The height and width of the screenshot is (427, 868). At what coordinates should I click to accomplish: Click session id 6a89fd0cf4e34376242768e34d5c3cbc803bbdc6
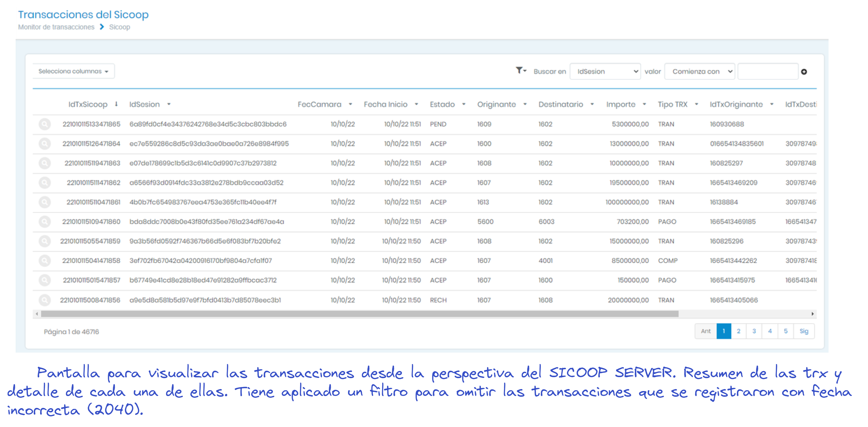(x=208, y=124)
